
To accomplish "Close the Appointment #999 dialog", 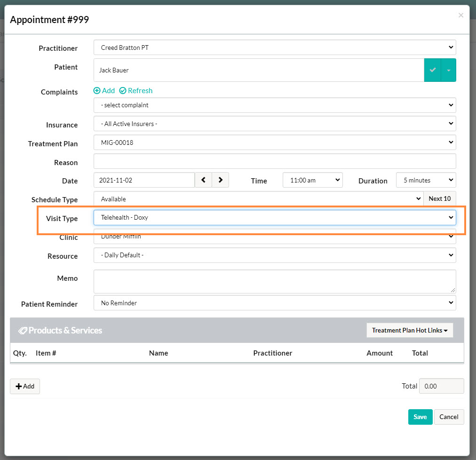I will pos(461,15).
